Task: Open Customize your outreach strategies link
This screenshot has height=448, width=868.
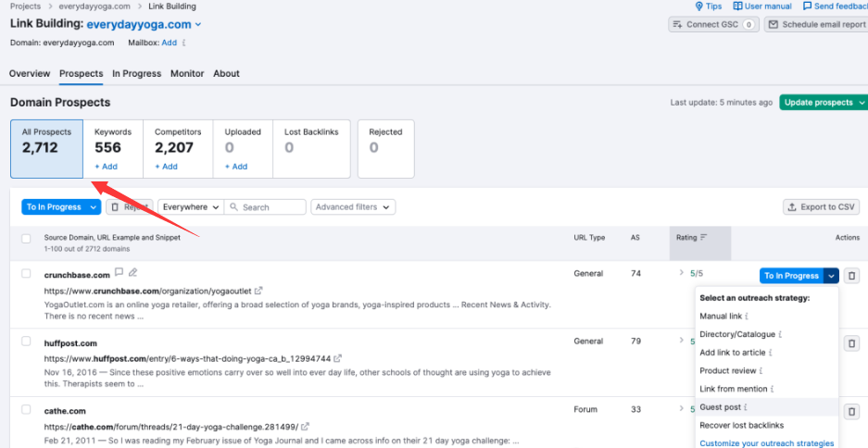Action: tap(766, 443)
